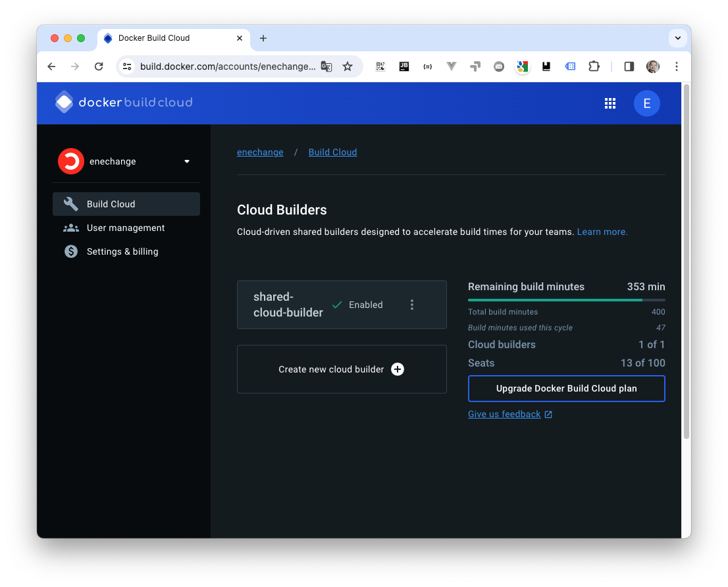The width and height of the screenshot is (728, 587).
Task: Select the Docker Build Cloud tab
Action: (174, 39)
